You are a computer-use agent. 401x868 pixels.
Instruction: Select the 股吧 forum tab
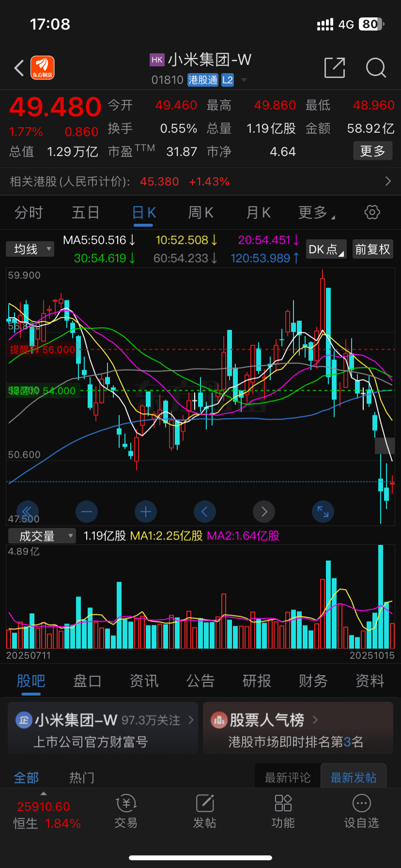pos(31,681)
